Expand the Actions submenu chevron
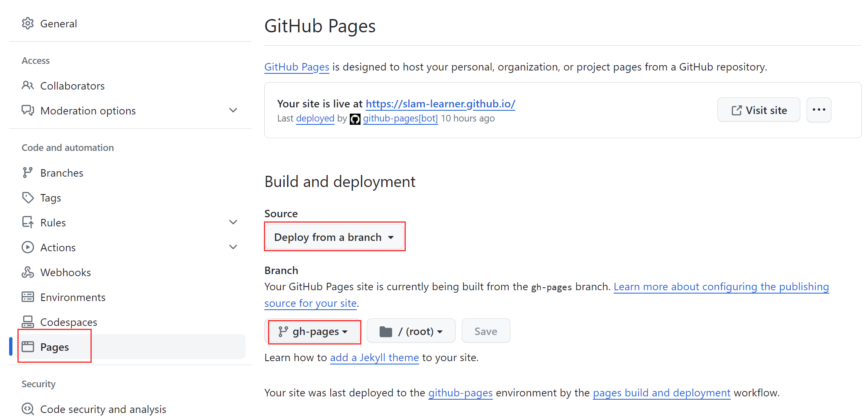The height and width of the screenshot is (420, 868). (x=233, y=247)
